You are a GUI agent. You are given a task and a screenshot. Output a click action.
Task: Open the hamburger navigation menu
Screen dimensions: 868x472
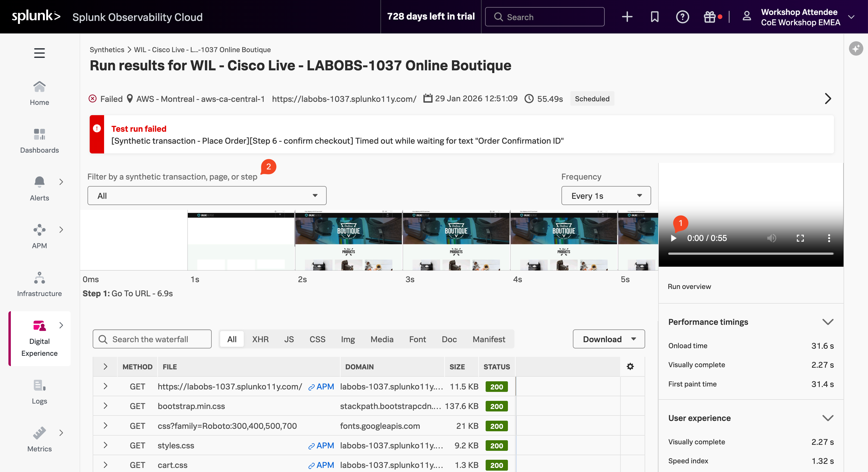click(x=39, y=53)
